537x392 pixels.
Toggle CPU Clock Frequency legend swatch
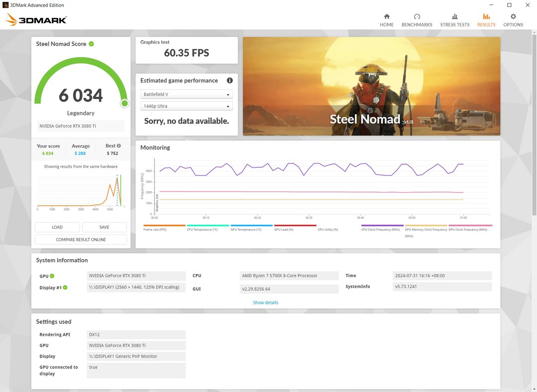382,225
